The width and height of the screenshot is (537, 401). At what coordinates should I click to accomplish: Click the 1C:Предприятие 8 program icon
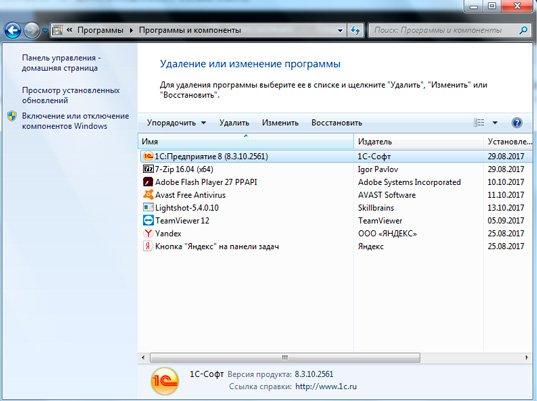148,156
